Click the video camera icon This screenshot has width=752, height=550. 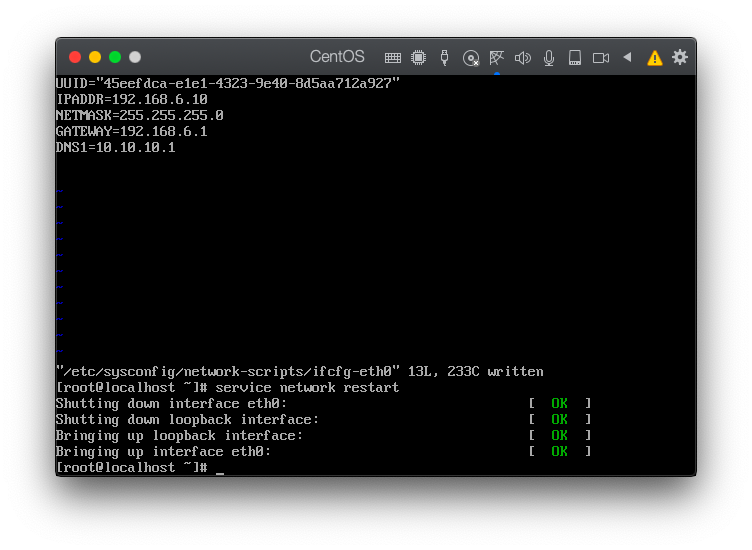pos(600,58)
